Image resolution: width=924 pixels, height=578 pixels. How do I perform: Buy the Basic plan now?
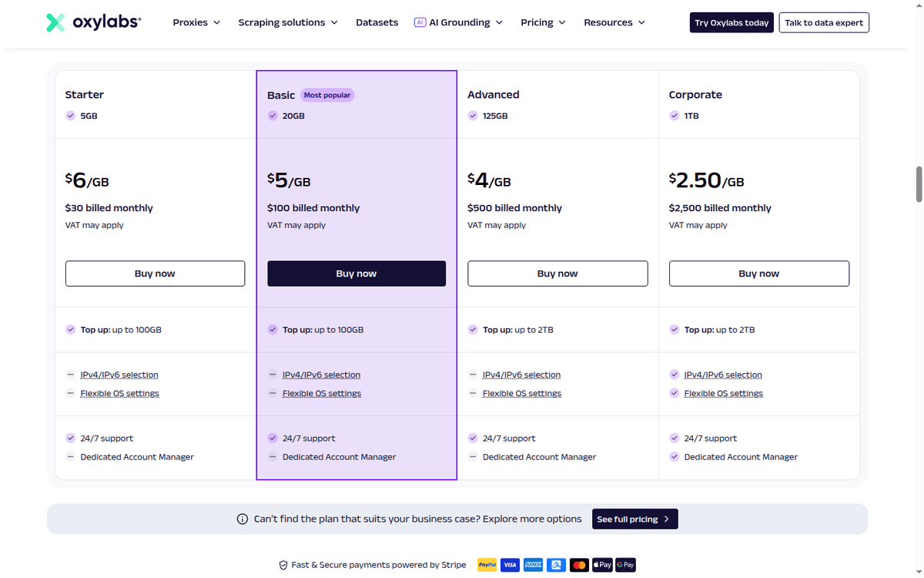(x=357, y=274)
